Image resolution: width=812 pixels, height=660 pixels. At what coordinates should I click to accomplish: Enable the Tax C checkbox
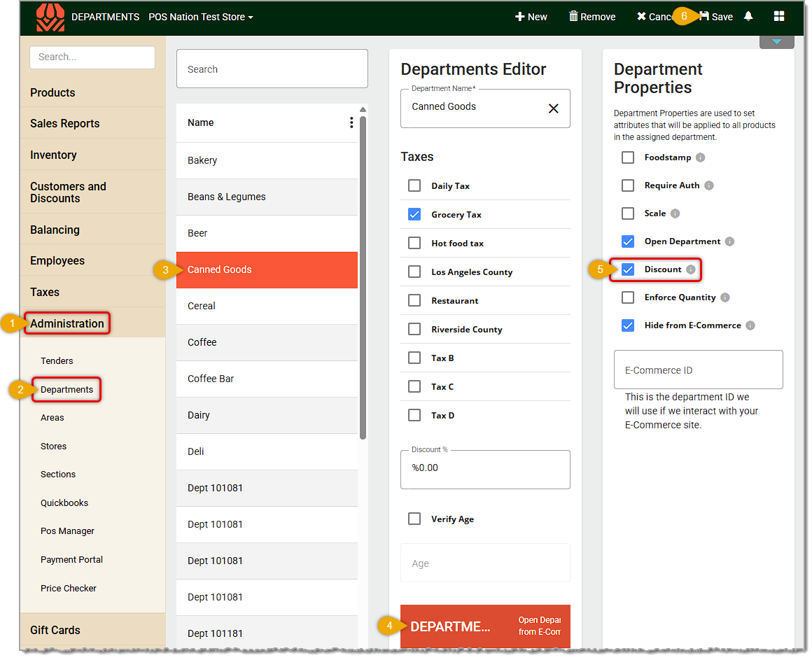pyautogui.click(x=414, y=386)
